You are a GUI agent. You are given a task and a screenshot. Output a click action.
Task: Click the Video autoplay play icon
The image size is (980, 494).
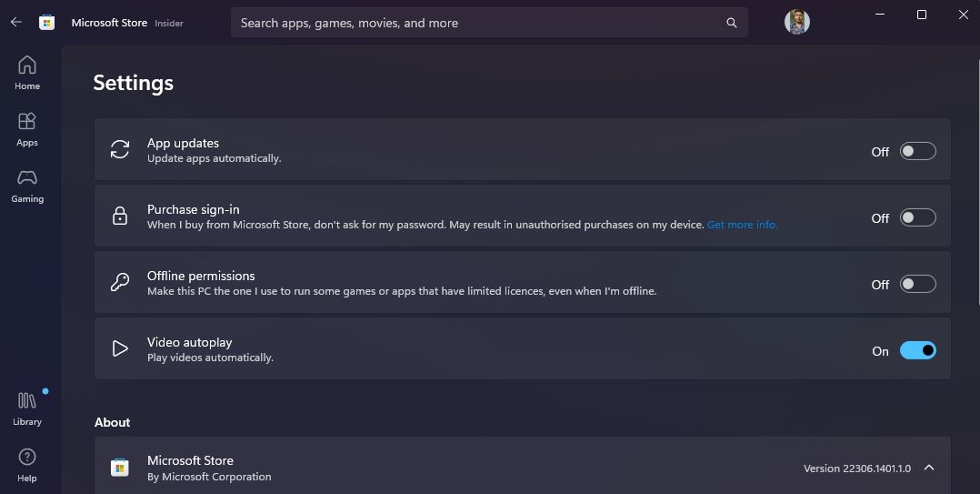(x=120, y=349)
